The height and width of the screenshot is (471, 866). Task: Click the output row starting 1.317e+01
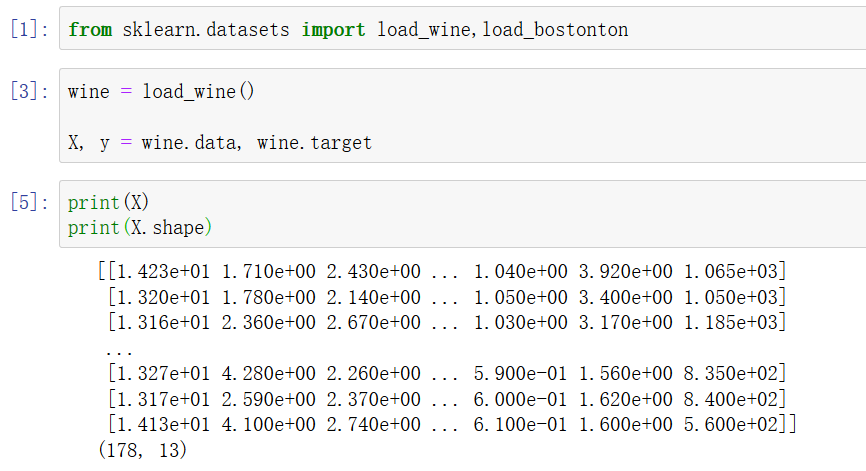[x=447, y=399]
